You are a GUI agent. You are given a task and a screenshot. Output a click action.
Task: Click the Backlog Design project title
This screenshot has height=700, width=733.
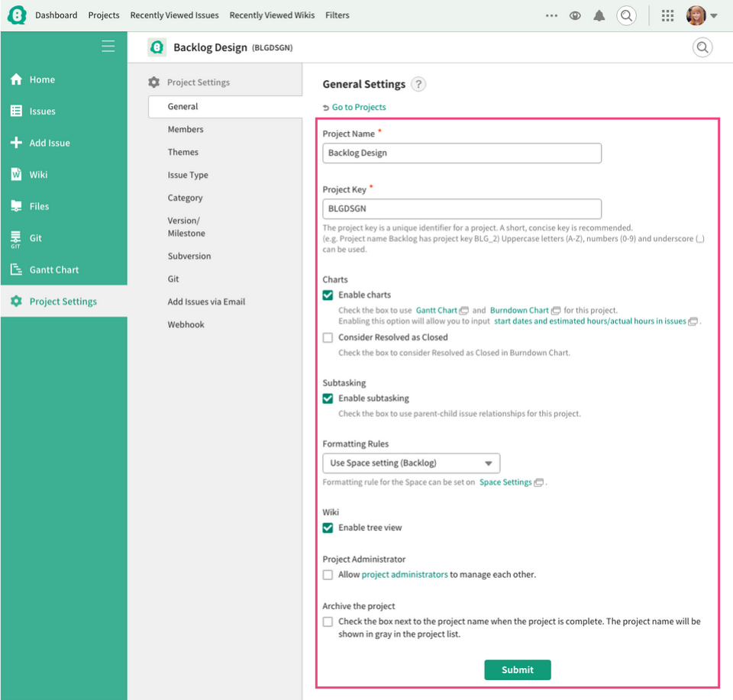point(210,47)
